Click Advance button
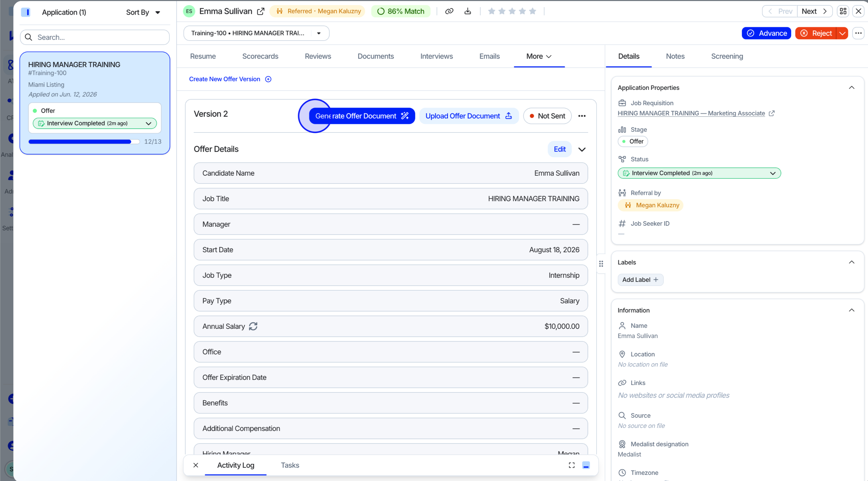868x481 pixels. click(x=766, y=33)
